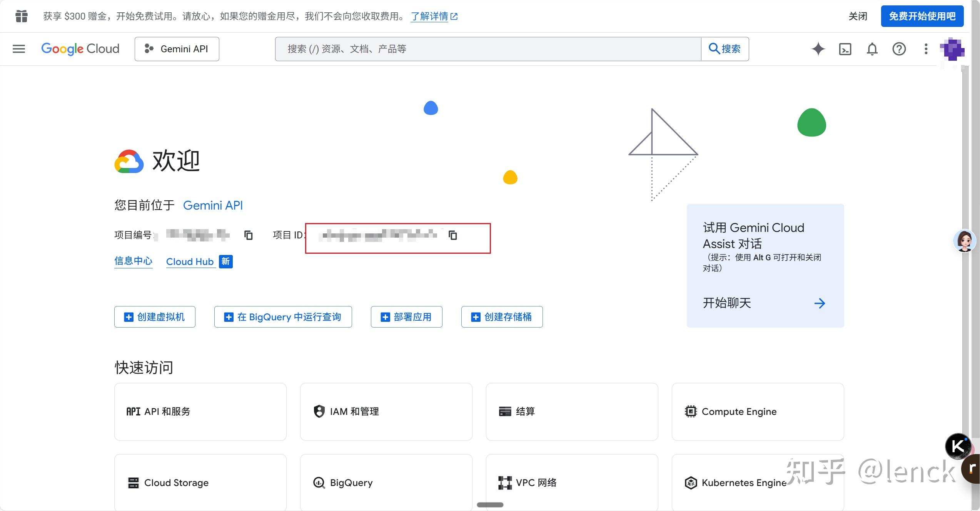Click the 免费开始使用吧 button

922,16
